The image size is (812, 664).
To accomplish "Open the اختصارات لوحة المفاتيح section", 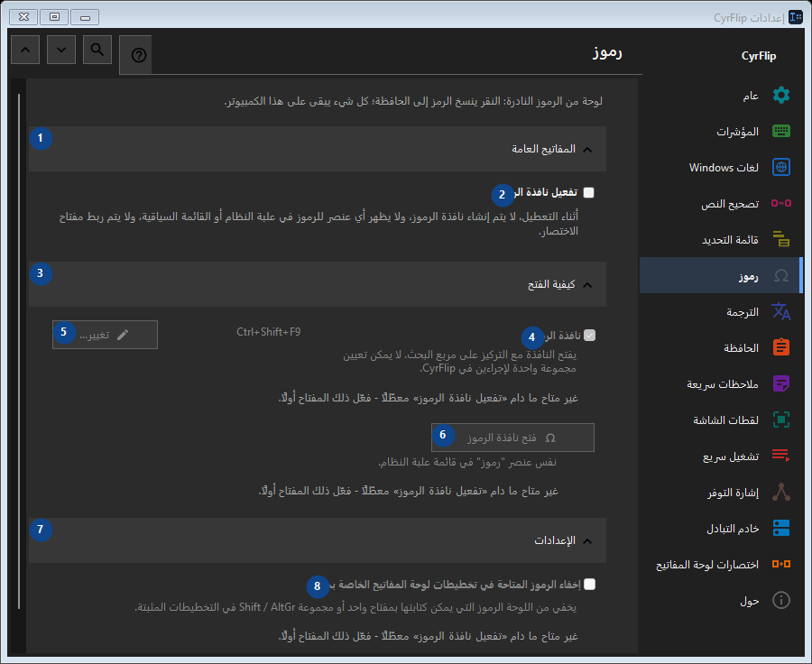I will click(x=722, y=564).
